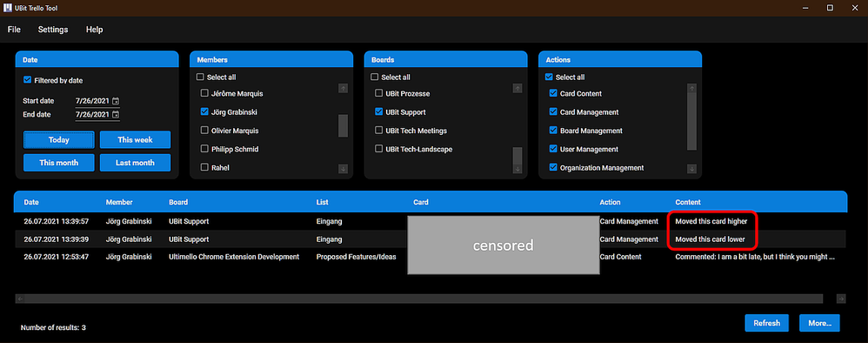Screen dimensions: 868x343
Task: Click the Last month button
Action: point(135,162)
